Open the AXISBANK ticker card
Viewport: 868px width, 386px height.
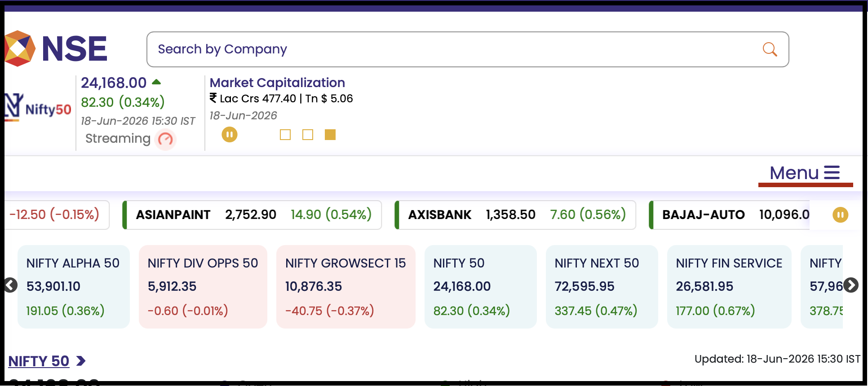pyautogui.click(x=515, y=215)
